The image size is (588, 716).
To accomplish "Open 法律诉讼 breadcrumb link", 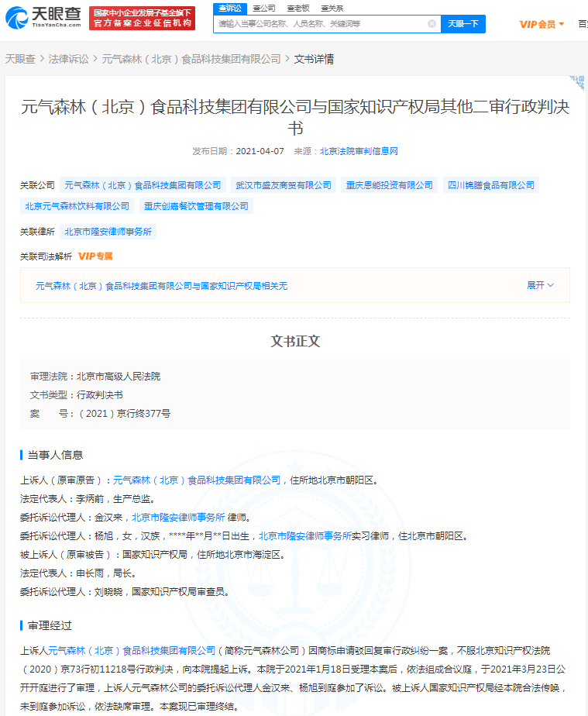I will (68, 59).
